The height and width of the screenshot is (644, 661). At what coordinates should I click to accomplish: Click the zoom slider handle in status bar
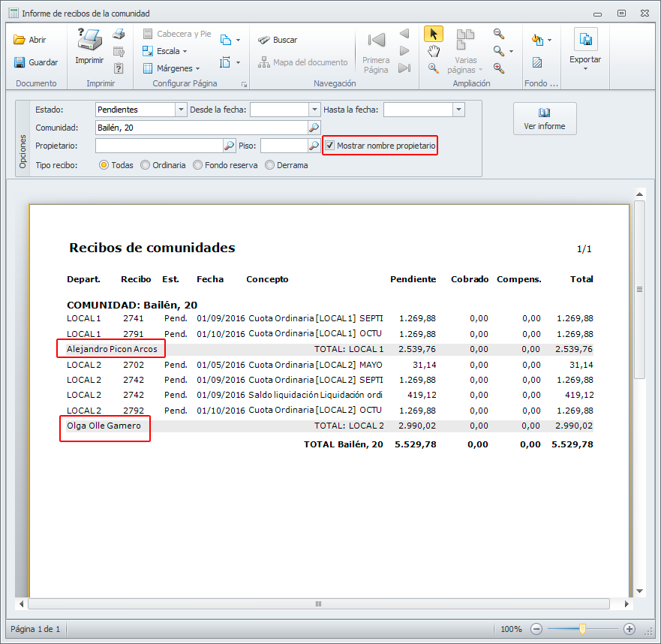(582, 629)
